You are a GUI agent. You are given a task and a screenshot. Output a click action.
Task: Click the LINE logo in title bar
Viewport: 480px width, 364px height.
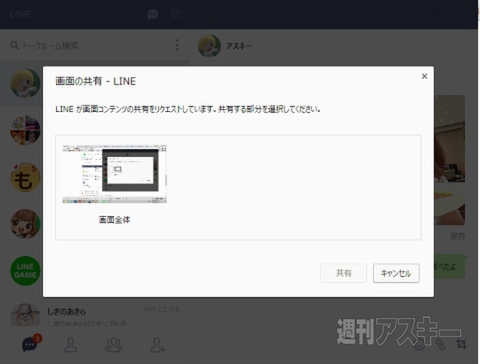click(20, 14)
